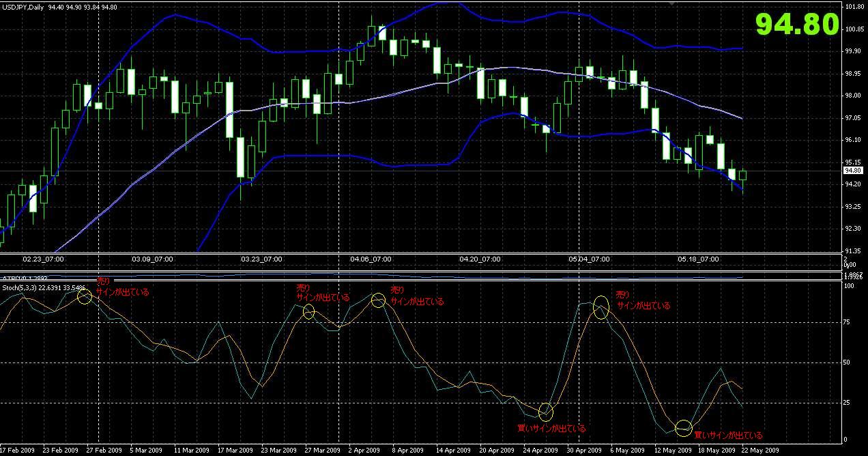The width and height of the screenshot is (868, 456).
Task: Select the 2 Apr 2009 date label
Action: coord(363,451)
